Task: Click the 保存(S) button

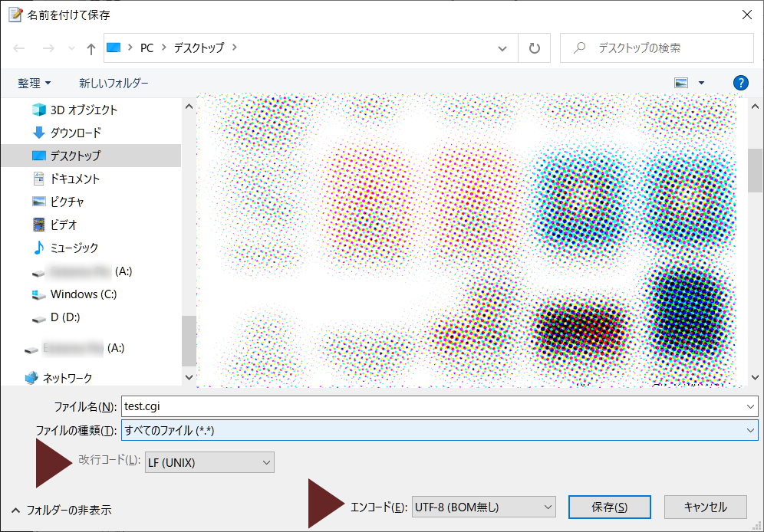Action: [610, 507]
